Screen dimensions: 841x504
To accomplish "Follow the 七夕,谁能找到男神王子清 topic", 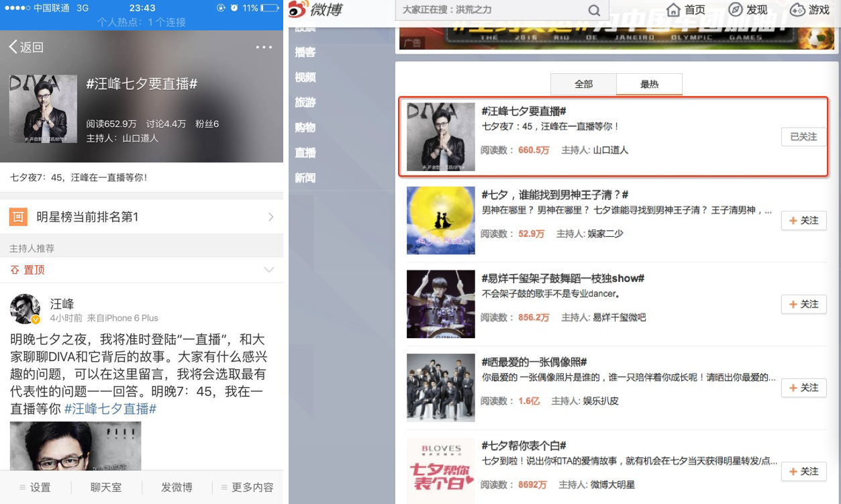I will (803, 221).
